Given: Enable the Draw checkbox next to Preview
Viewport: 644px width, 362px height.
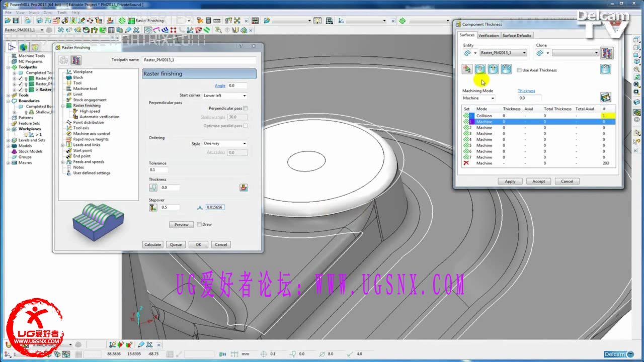Looking at the screenshot, I should pyautogui.click(x=199, y=224).
